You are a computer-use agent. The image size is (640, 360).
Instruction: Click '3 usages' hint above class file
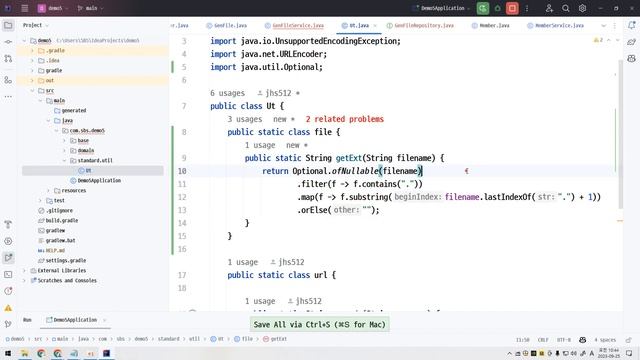tap(245, 119)
